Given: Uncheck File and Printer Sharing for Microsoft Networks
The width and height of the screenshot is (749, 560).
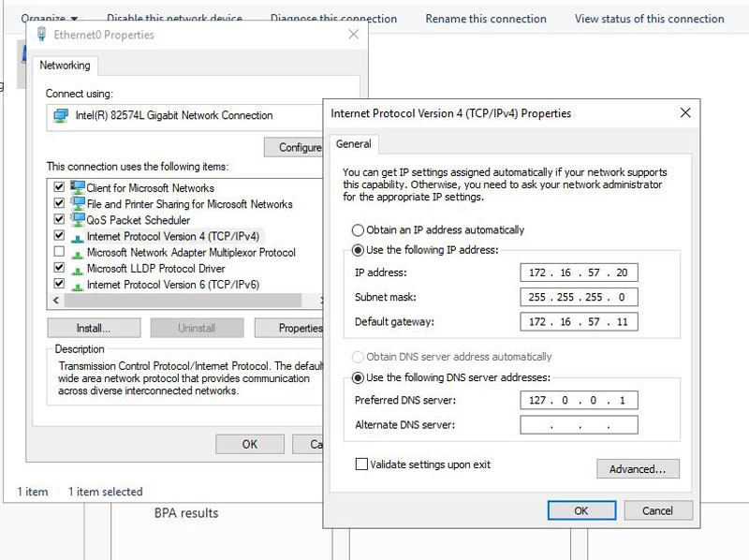Looking at the screenshot, I should pyautogui.click(x=59, y=203).
